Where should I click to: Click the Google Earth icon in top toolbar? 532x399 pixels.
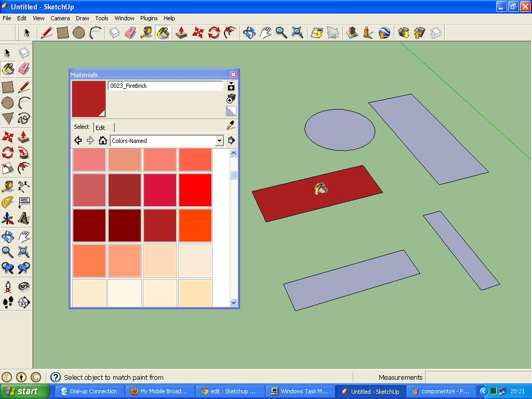click(384, 33)
